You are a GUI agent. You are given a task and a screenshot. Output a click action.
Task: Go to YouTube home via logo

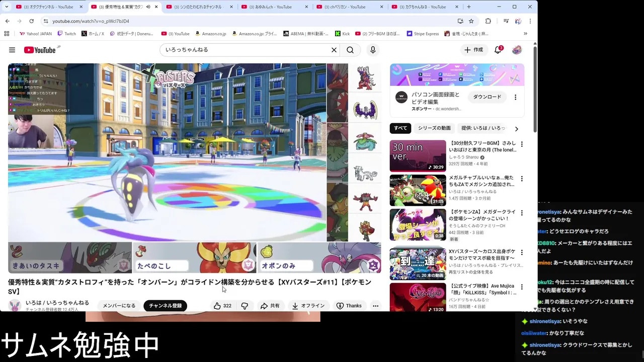coord(40,50)
